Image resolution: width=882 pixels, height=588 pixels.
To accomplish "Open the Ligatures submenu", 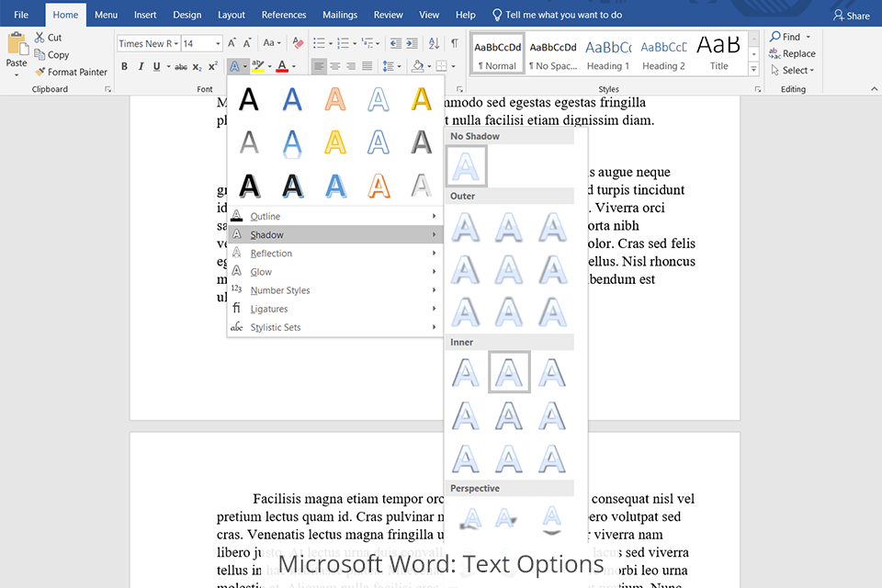I will click(x=335, y=309).
